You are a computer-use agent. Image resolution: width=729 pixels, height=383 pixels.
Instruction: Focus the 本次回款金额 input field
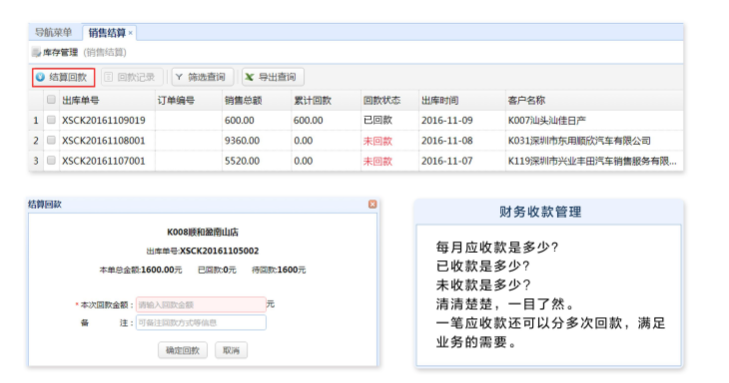[201, 304]
